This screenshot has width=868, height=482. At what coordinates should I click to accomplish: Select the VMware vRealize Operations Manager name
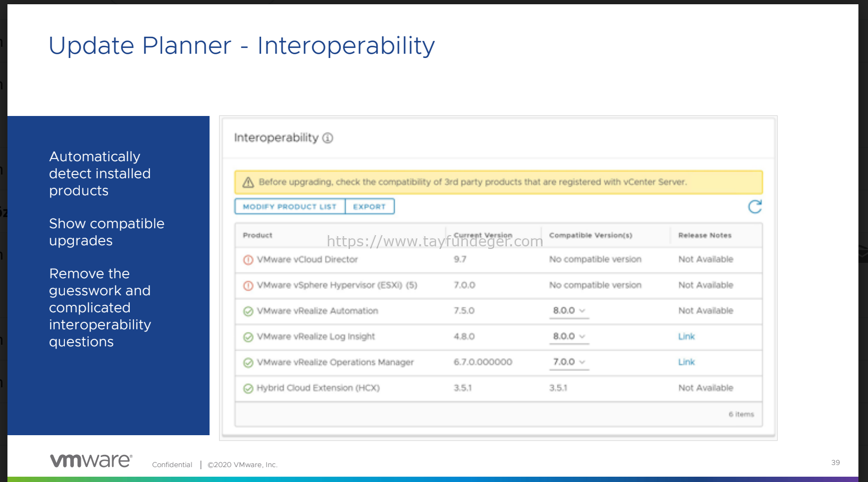pos(335,362)
